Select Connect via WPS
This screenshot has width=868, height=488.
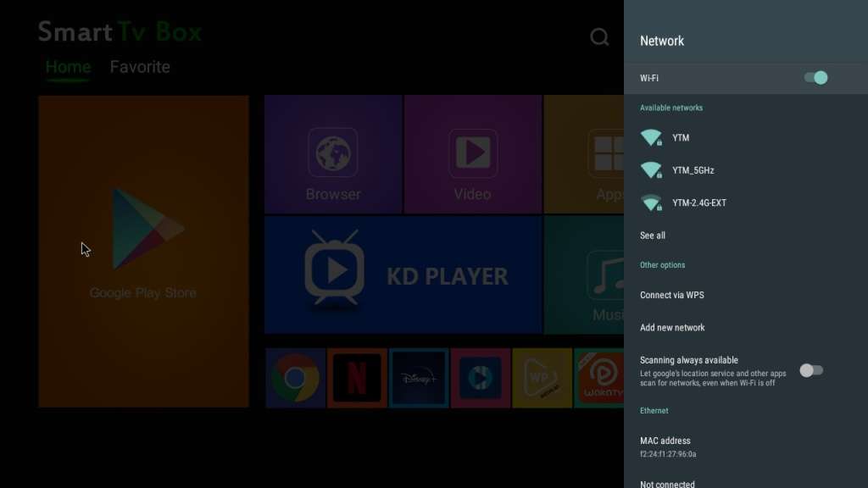(671, 295)
